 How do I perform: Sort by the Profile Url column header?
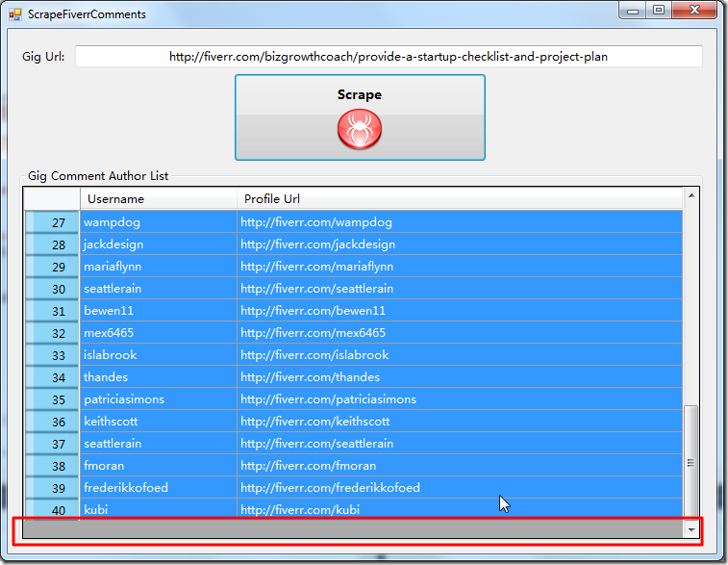[460, 199]
